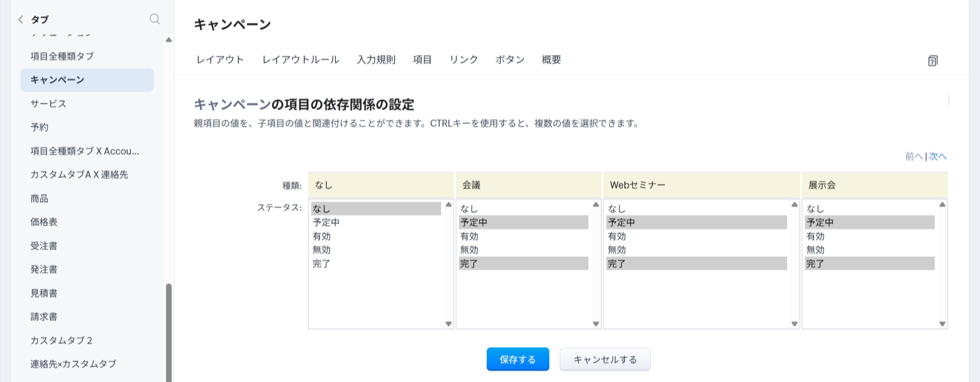Select 予定中 in the なし status list
The image size is (980, 382).
tap(326, 223)
